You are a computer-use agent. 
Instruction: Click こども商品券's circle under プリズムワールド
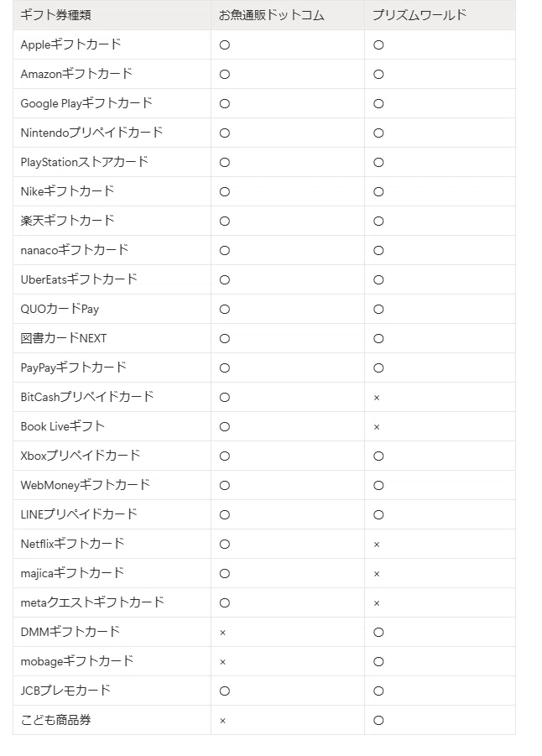pos(378,720)
